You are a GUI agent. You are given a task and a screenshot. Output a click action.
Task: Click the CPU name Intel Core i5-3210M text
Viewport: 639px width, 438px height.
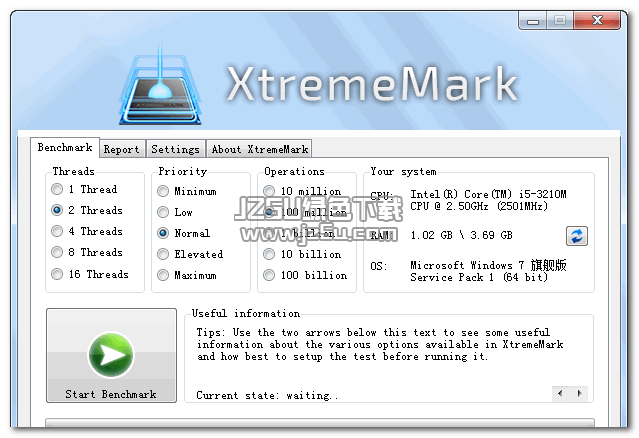488,200
